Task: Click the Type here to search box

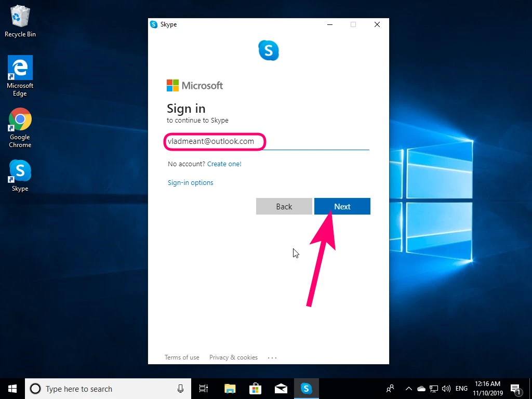Action: 108,389
